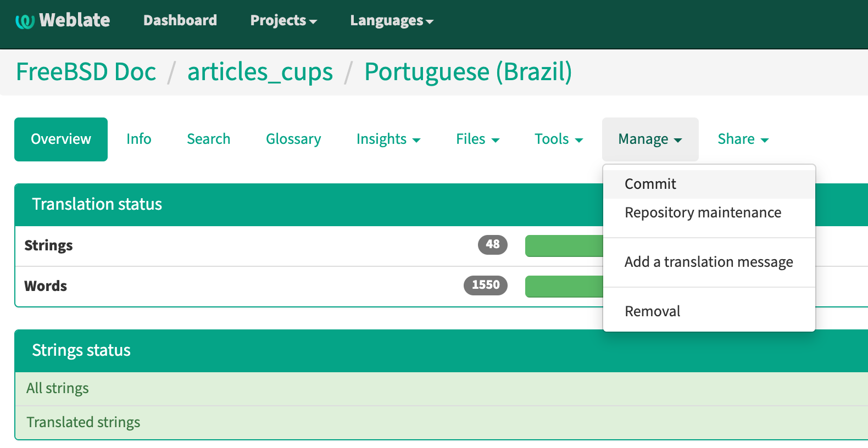The width and height of the screenshot is (868, 448).
Task: Open the Search tab
Action: (209, 139)
